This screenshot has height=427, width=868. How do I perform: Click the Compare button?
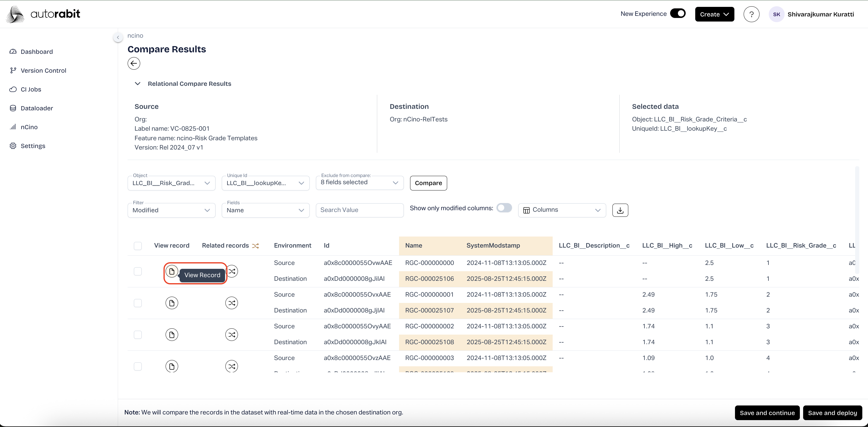(x=428, y=183)
